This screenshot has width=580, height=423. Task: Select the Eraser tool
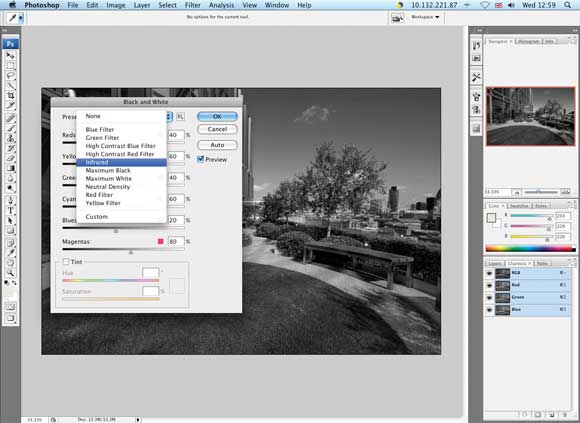point(10,158)
